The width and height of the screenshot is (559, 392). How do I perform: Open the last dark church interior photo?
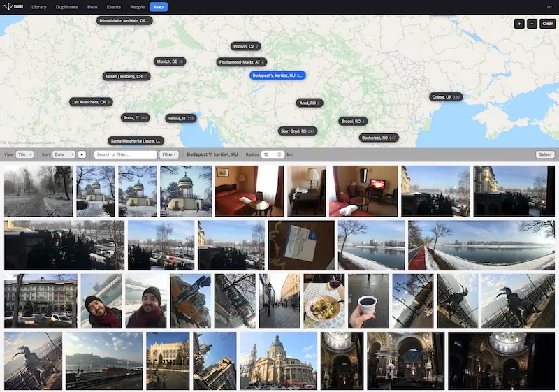pos(501,361)
